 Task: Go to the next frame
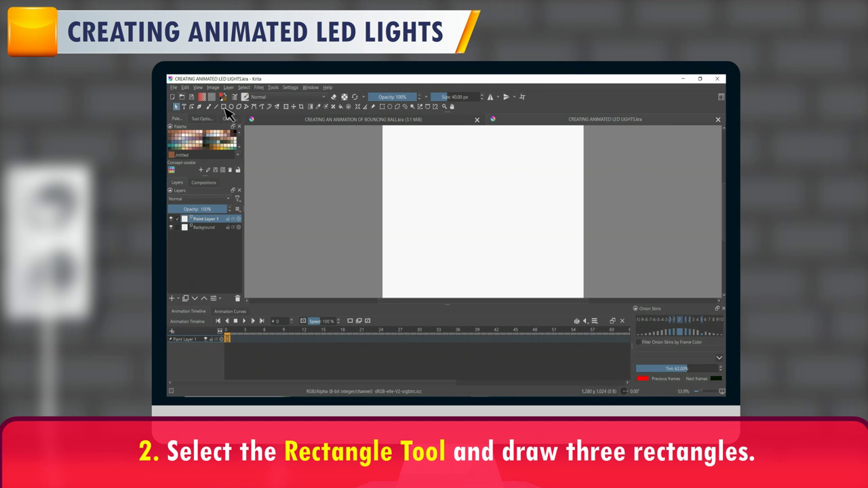(253, 321)
